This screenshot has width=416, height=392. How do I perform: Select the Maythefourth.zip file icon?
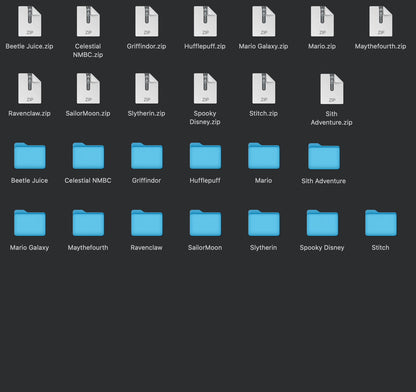tap(381, 21)
